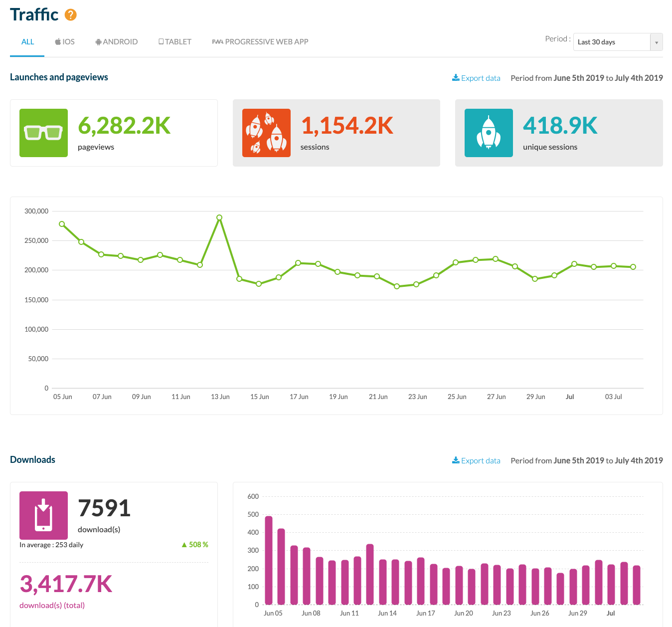Viewport: 672px width, 627px height.
Task: Click the 13 Jun peak data point
Action: [x=219, y=217]
